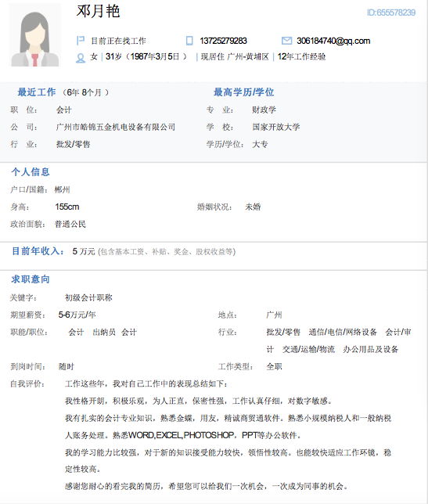
Task: Click the candidate name 邓月艳
Action: 98,11
